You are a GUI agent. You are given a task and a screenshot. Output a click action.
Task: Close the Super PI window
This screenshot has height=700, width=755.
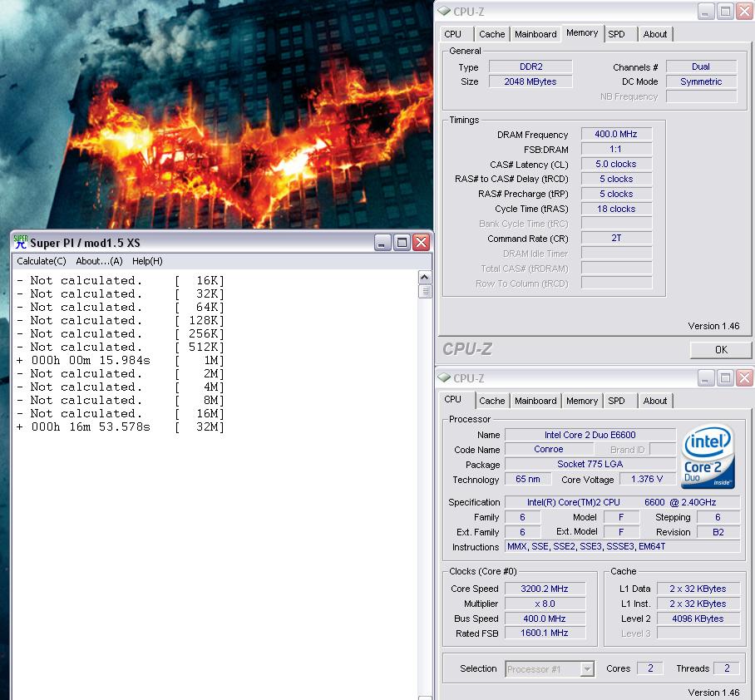[422, 242]
